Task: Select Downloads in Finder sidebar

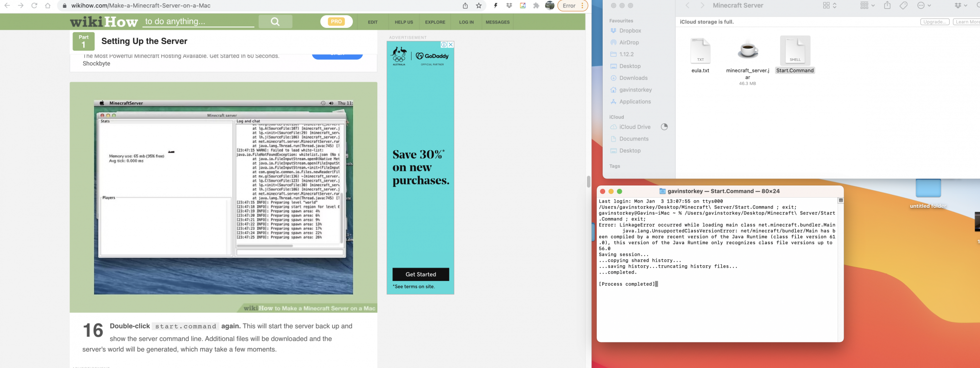Action: click(633, 78)
